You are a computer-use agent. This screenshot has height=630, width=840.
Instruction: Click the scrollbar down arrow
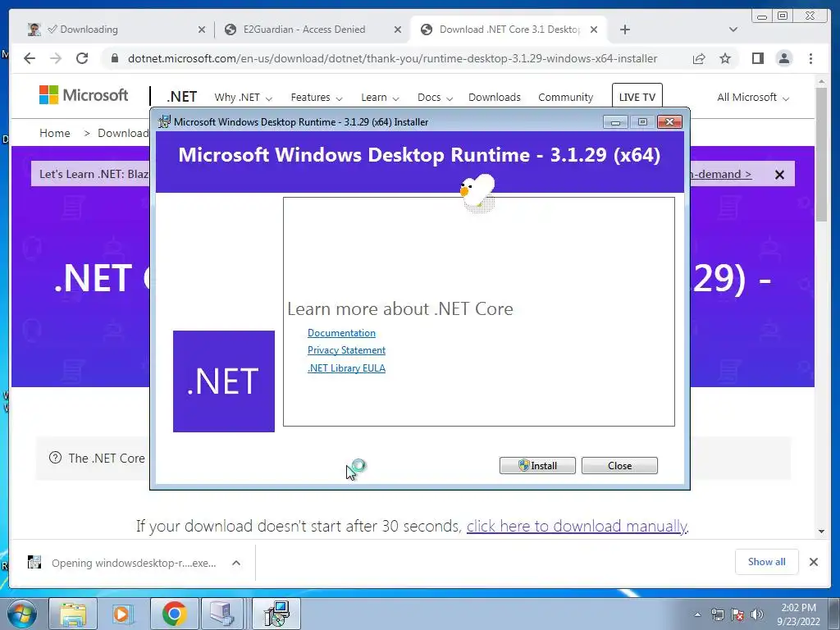tap(821, 532)
